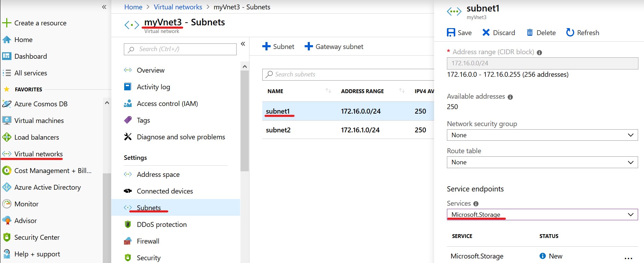
Task: Open the Network security group dropdown
Action: 542,135
